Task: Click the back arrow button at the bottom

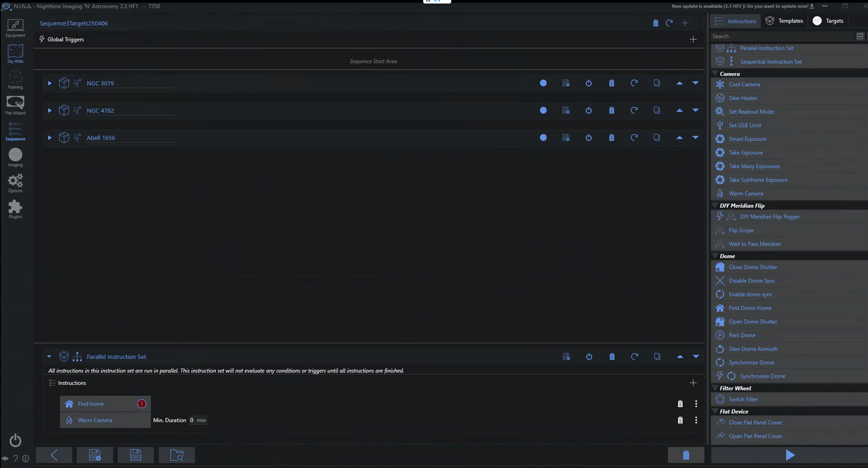Action: click(54, 455)
